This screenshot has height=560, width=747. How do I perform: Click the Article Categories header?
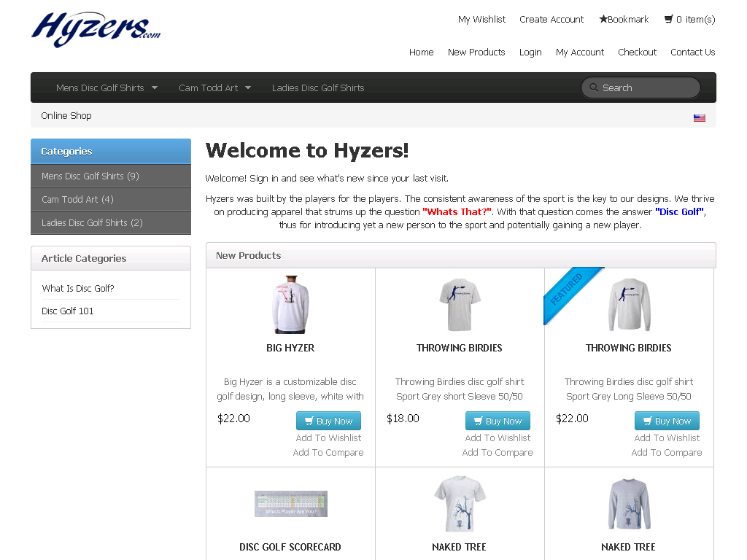(111, 258)
